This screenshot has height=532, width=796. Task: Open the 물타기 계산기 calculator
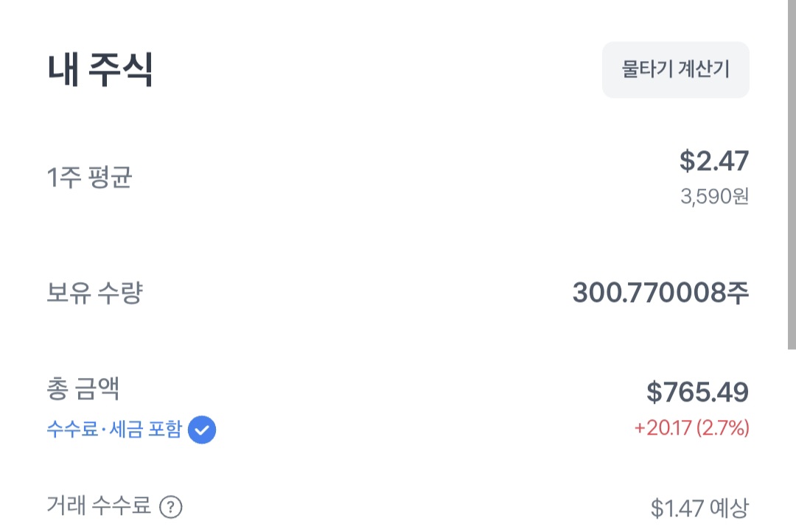tap(675, 70)
